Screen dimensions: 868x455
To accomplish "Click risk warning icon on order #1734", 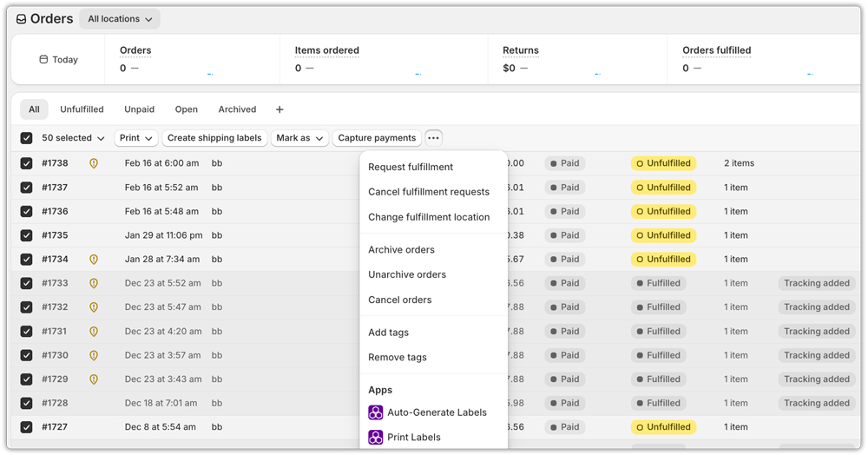I will pyautogui.click(x=94, y=259).
